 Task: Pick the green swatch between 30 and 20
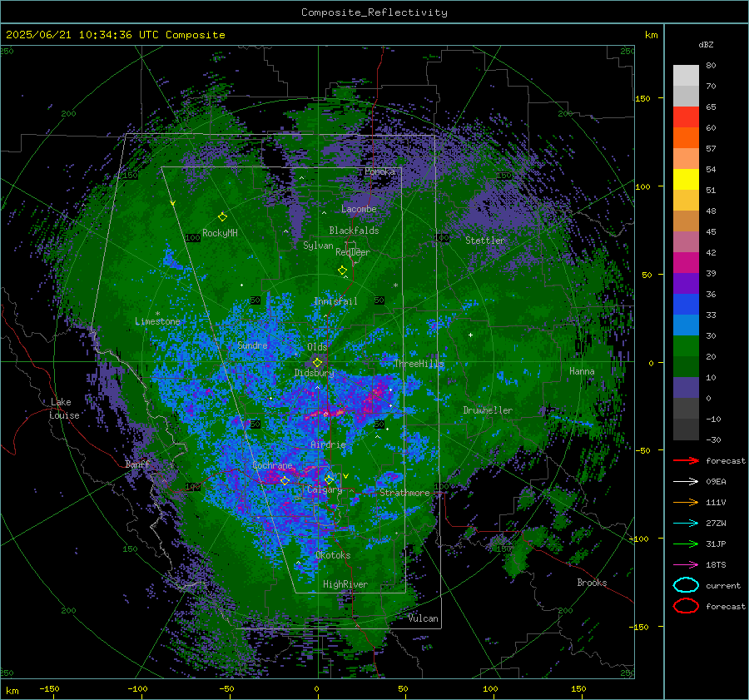(x=686, y=346)
